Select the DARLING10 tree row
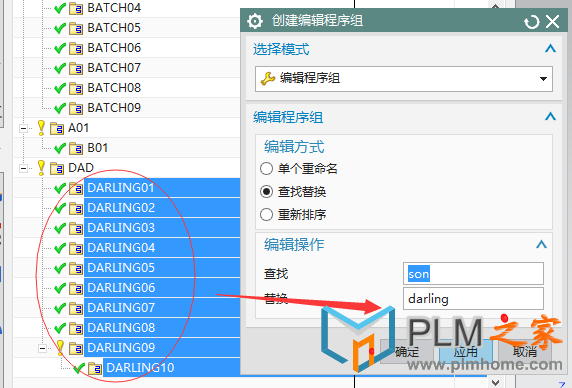This screenshot has height=388, width=572. (x=171, y=368)
